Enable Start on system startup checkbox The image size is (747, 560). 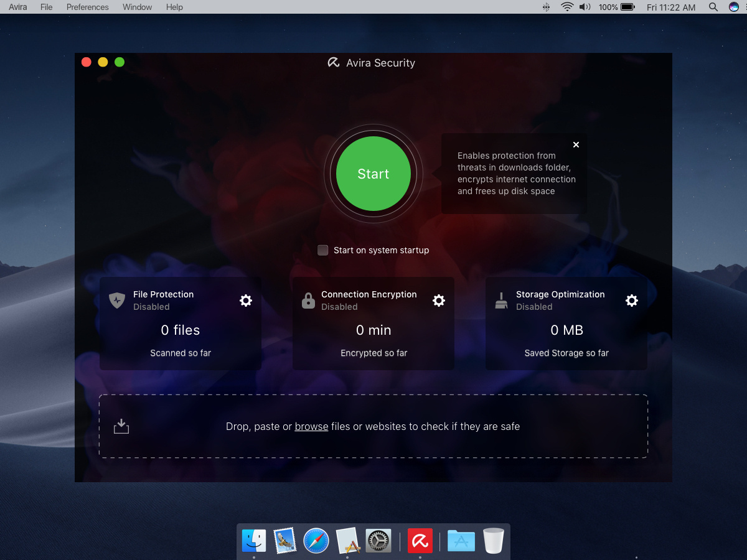323,250
